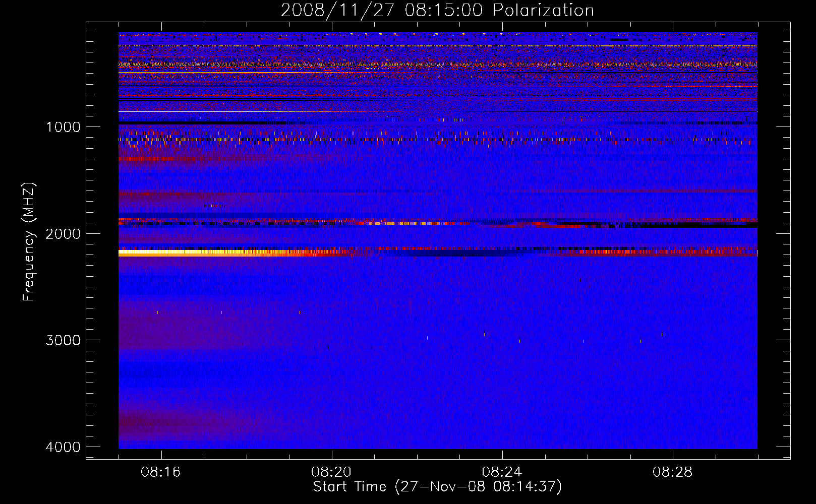Screen dimensions: 816x504
Task: Click the 08:28 time tick label
Action: pos(672,472)
